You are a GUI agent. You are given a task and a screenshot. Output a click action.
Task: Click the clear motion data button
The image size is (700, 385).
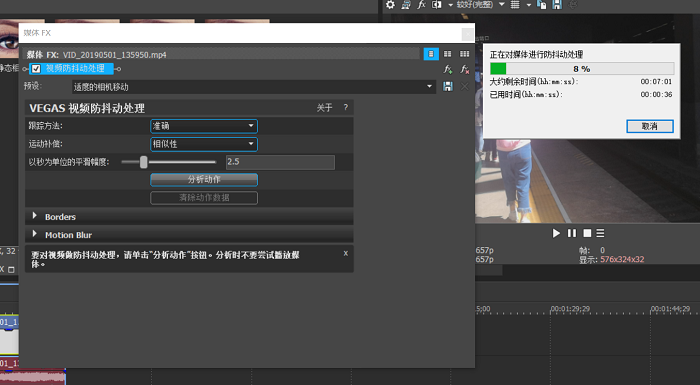[x=204, y=197]
